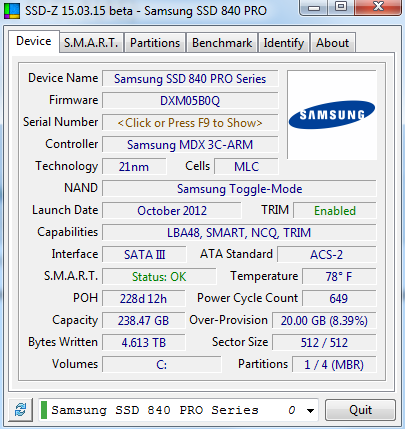This screenshot has height=429, width=405.
Task: Minimize the SSD-Z window
Action: [314, 7]
